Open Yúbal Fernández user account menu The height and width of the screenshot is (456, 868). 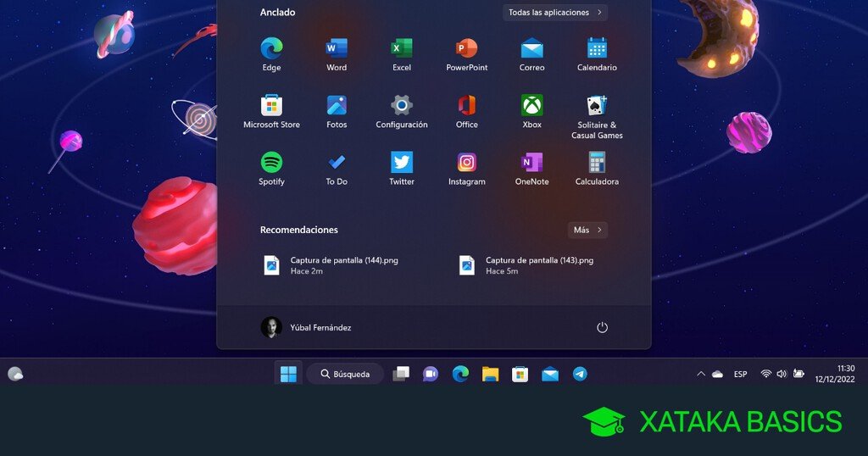306,327
